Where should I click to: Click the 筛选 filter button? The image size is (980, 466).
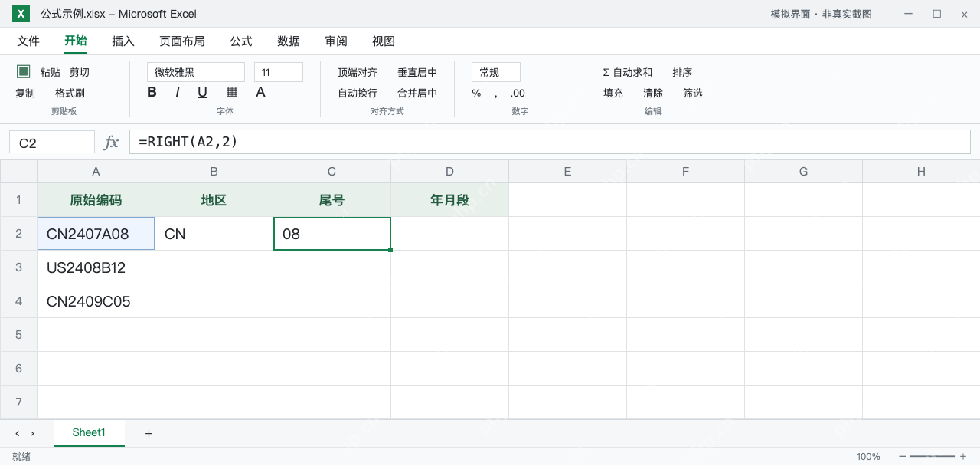pyautogui.click(x=693, y=93)
